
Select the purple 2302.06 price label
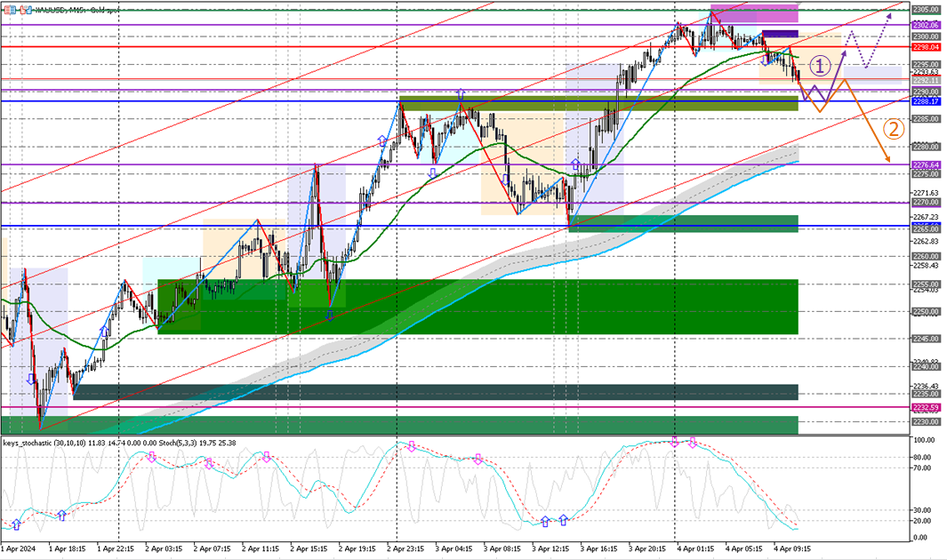pos(926,25)
